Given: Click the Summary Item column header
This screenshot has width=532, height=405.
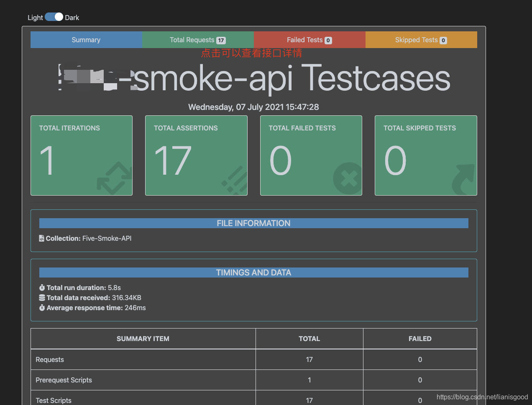Looking at the screenshot, I should click(x=143, y=339).
